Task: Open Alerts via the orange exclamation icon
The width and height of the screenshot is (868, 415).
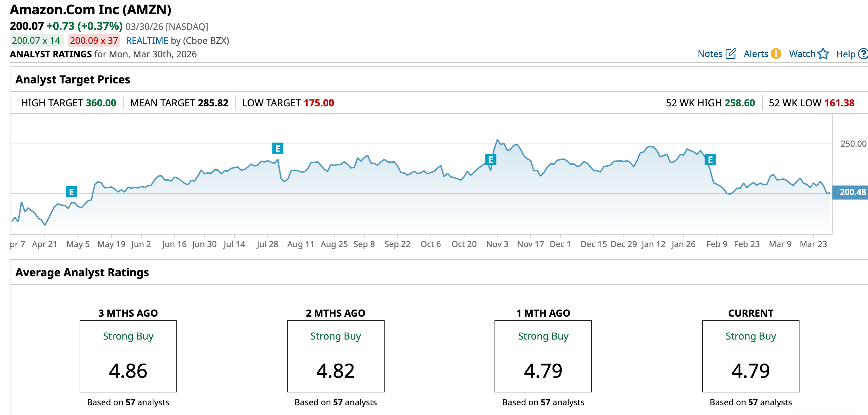Action: tap(776, 54)
